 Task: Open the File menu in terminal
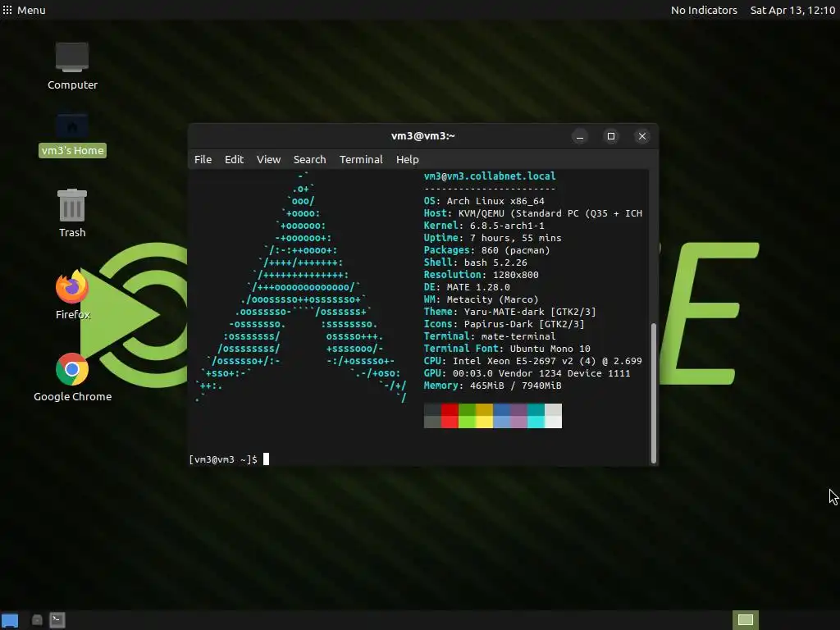click(x=203, y=160)
